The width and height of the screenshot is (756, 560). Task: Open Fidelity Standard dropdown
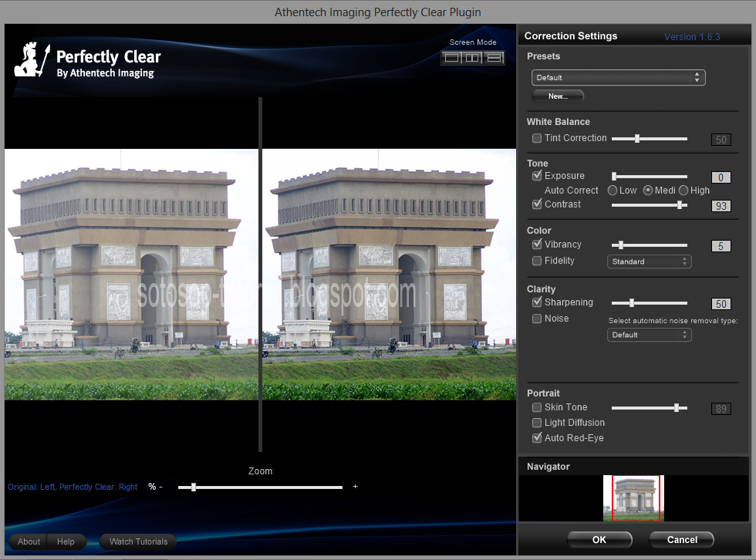coord(649,261)
